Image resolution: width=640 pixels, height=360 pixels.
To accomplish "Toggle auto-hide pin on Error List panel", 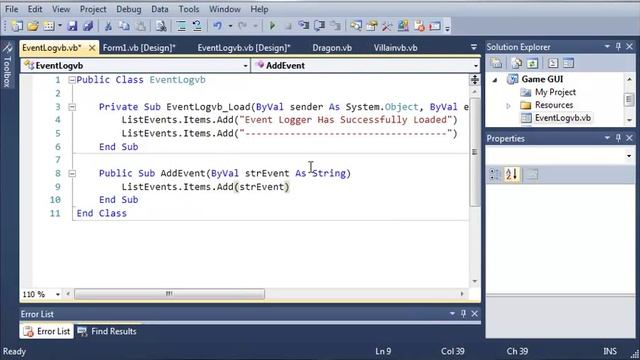I will point(463,313).
